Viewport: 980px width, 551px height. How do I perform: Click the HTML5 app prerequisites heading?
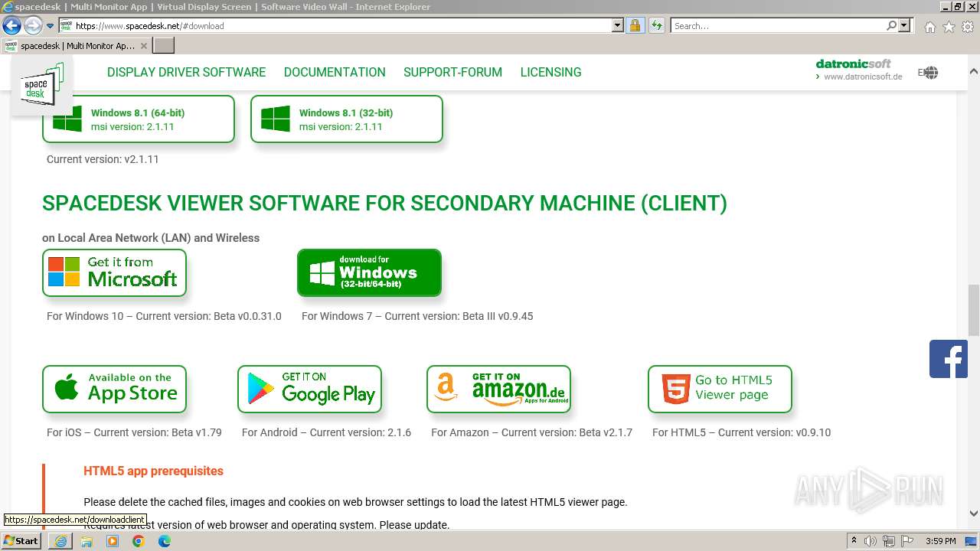[153, 471]
